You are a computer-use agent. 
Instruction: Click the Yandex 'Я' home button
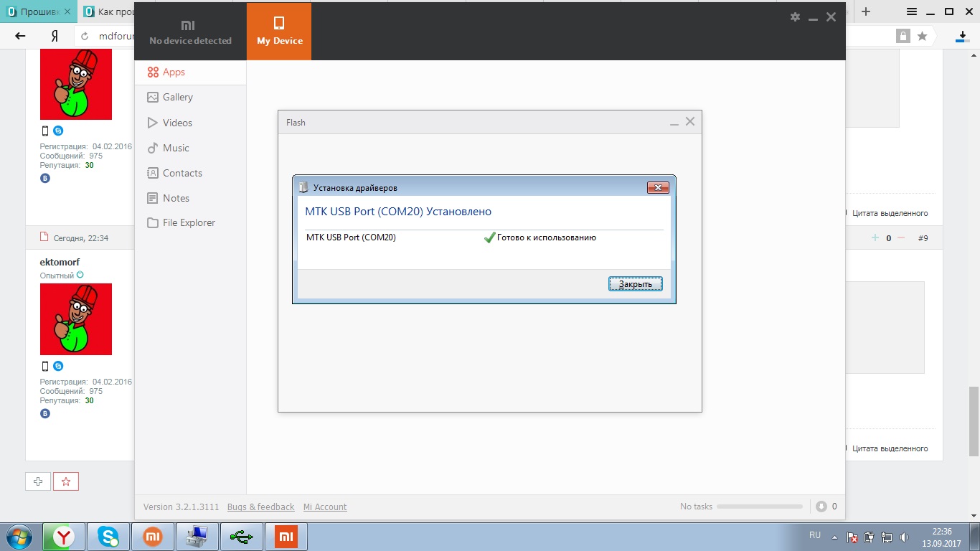coord(55,36)
